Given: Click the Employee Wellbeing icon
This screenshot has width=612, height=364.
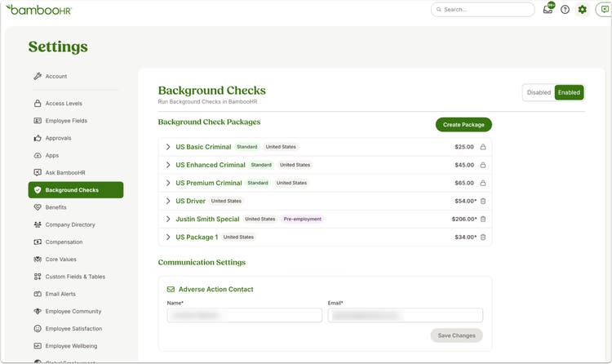Looking at the screenshot, I should [x=38, y=346].
